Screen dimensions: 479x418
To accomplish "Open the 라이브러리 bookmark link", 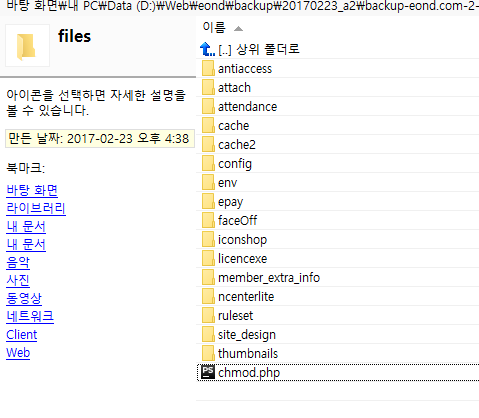I will [x=36, y=208].
